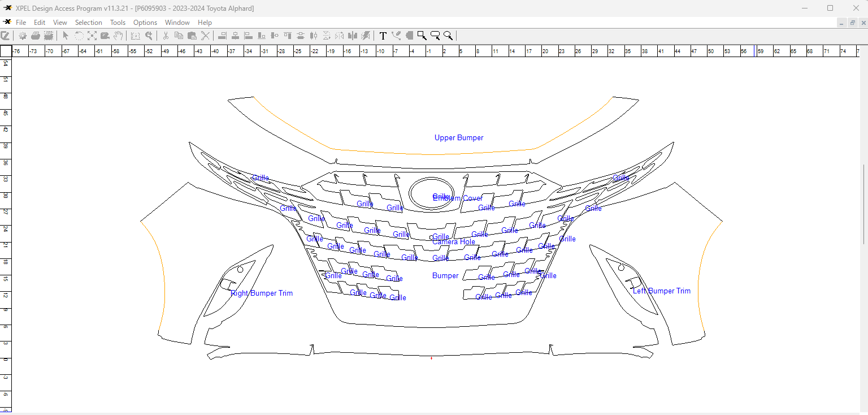
Task: Click the XPEL document icon beside File
Action: click(x=7, y=22)
